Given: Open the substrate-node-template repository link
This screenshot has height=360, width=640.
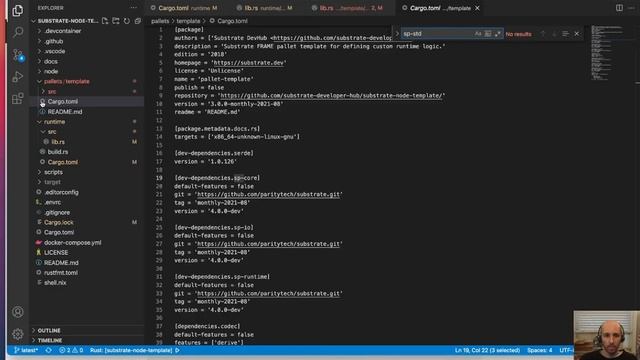Looking at the screenshot, I should pyautogui.click(x=331, y=96).
